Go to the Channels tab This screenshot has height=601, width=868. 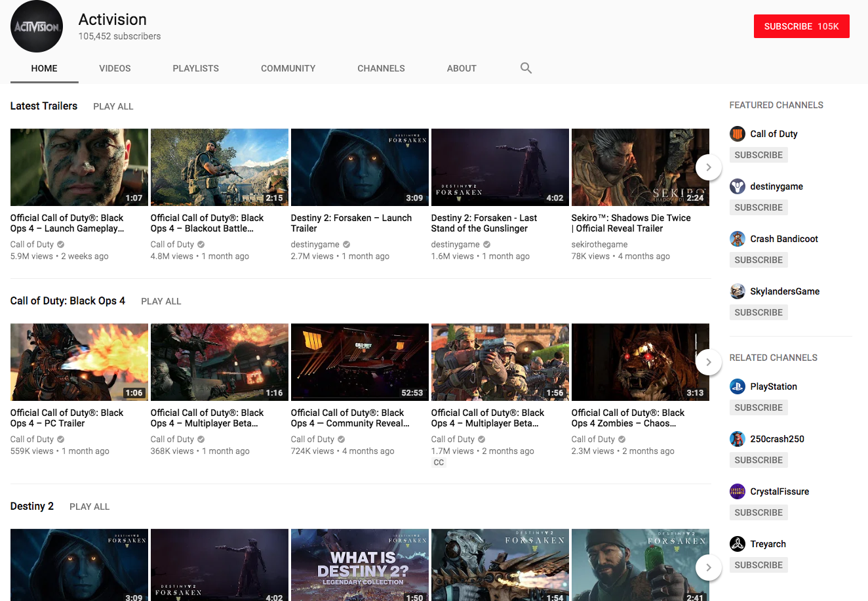pyautogui.click(x=381, y=68)
